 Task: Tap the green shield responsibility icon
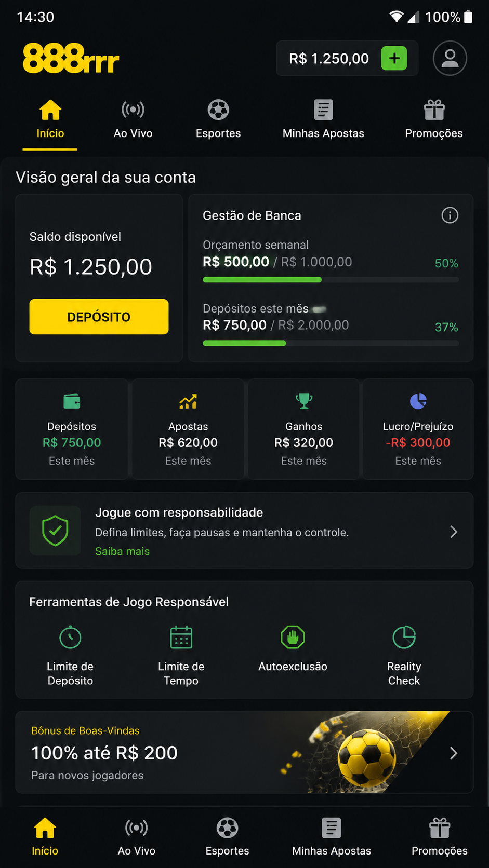(x=55, y=531)
